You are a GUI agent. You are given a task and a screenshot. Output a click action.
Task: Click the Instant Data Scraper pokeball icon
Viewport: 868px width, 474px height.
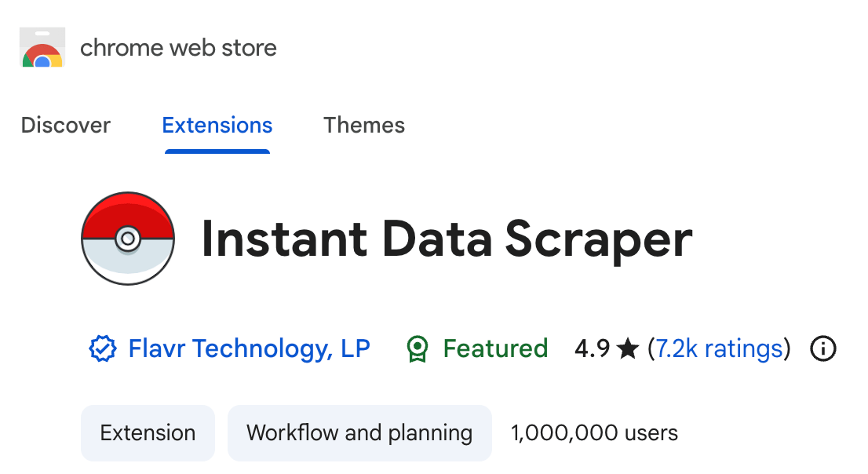point(128,239)
